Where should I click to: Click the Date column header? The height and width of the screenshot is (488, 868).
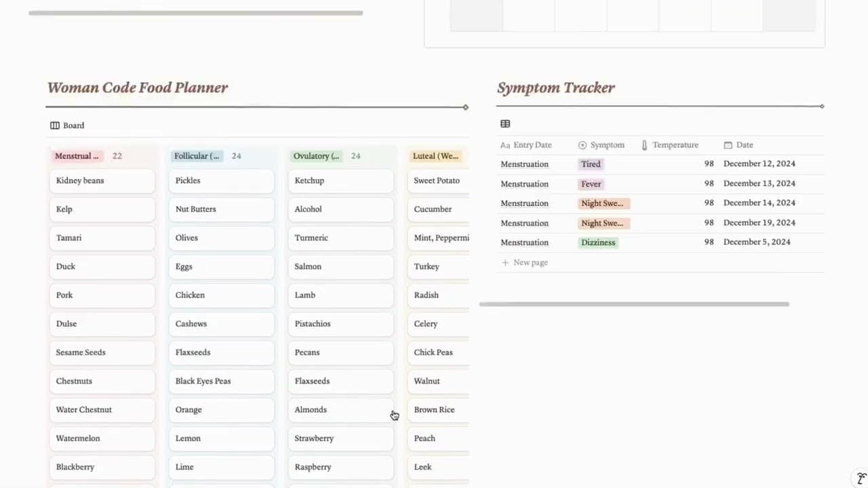[738, 145]
